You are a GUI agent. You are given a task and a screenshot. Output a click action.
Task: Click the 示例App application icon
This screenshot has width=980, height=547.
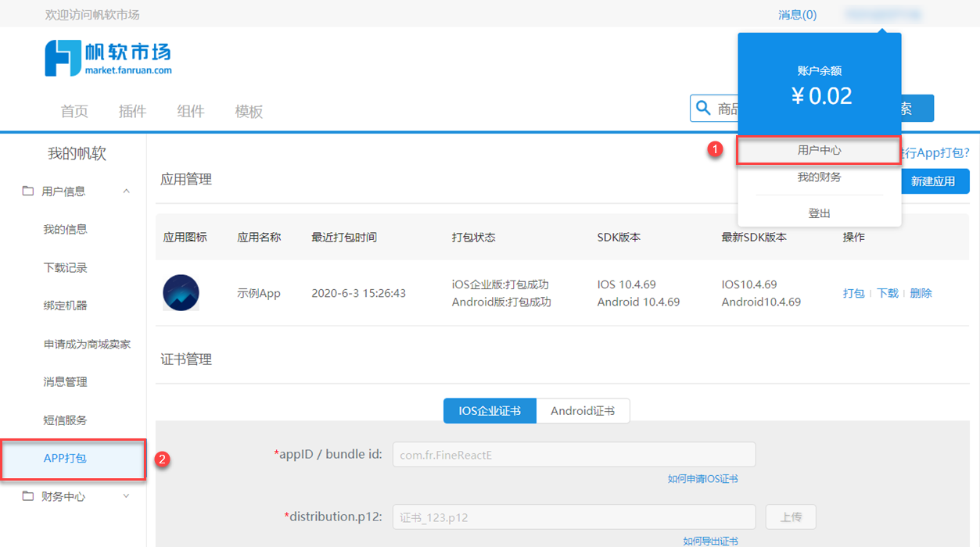(181, 293)
